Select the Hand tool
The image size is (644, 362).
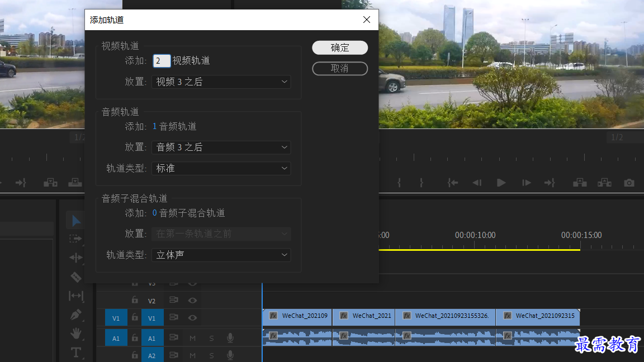[76, 334]
